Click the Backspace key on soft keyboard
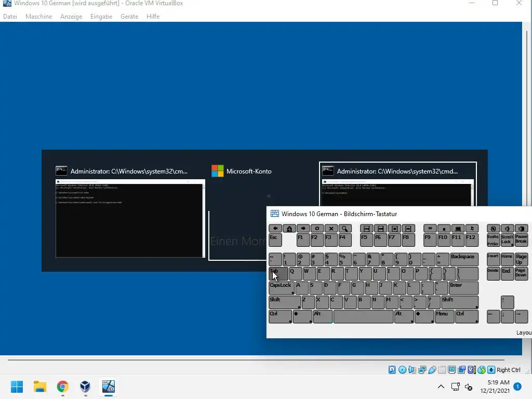 coord(464,260)
